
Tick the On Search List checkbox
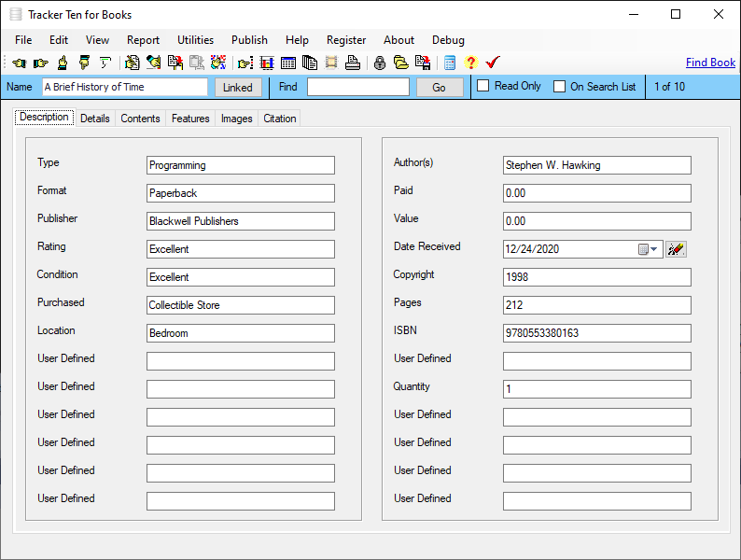click(560, 87)
